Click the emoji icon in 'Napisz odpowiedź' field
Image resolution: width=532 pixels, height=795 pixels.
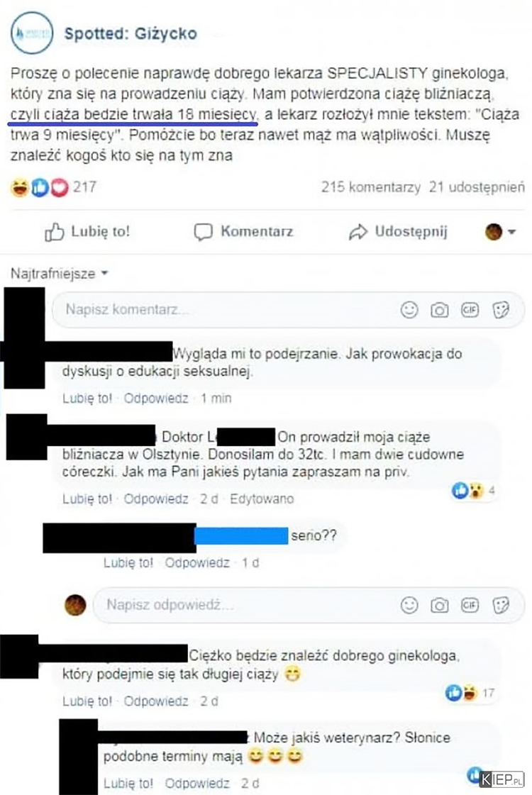click(409, 605)
